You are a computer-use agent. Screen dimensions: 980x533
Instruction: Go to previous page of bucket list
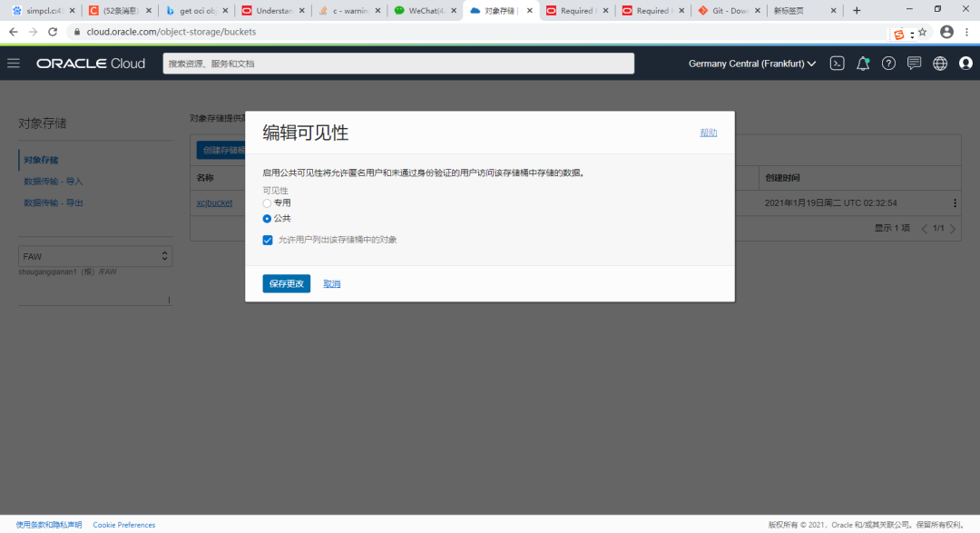[924, 229]
